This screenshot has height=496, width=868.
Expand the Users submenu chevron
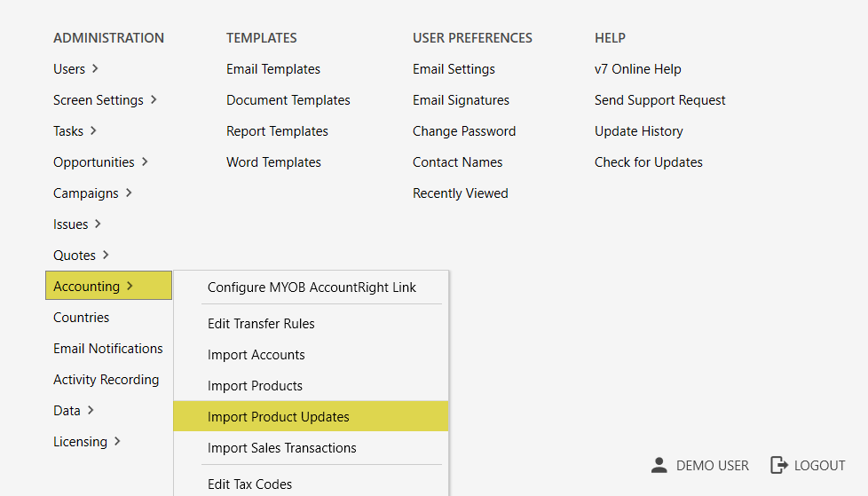click(95, 68)
